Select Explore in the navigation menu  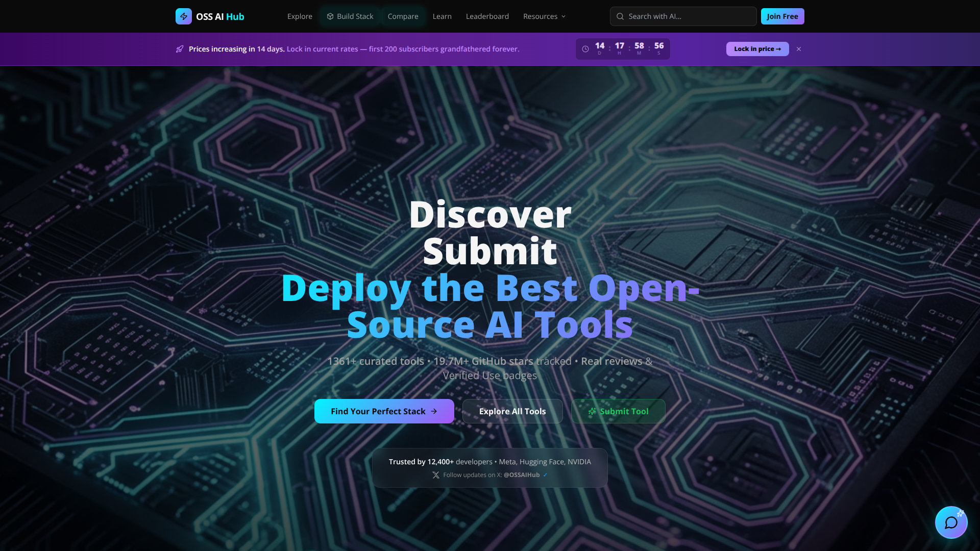300,16
